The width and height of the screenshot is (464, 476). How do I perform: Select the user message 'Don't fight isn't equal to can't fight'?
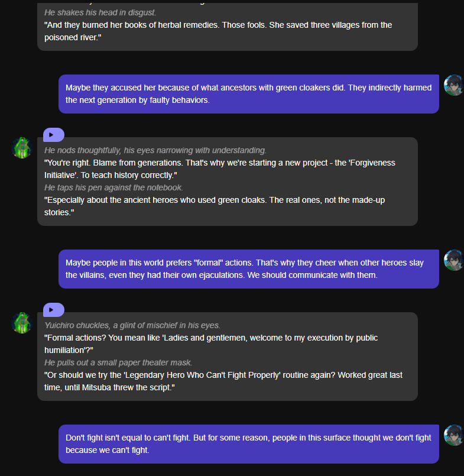click(x=248, y=443)
